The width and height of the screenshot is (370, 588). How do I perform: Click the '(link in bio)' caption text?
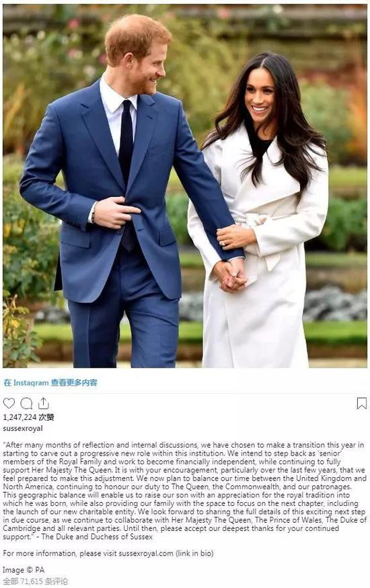coord(194,553)
